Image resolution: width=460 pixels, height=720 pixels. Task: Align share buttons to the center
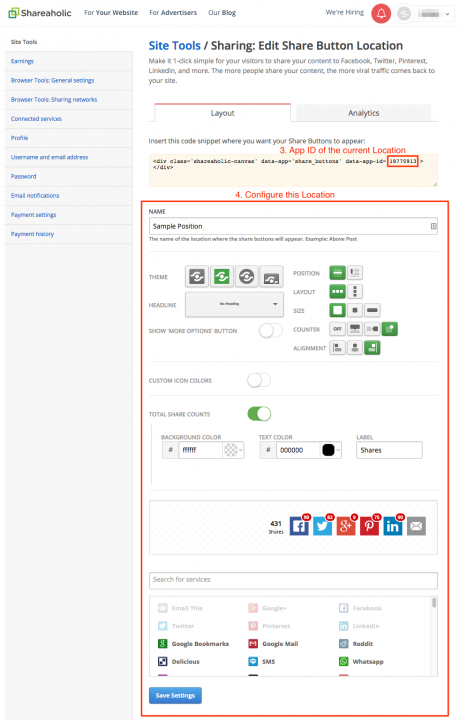355,348
